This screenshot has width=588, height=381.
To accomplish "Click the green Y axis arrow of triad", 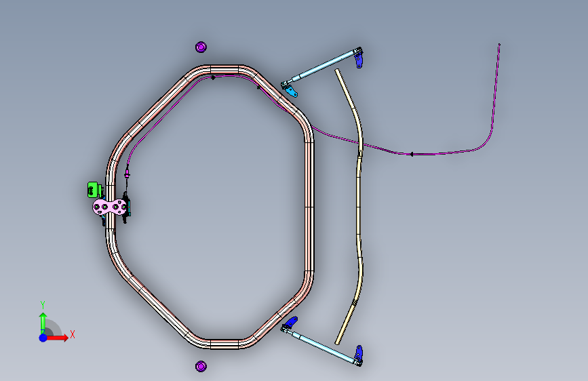I will point(43,323).
